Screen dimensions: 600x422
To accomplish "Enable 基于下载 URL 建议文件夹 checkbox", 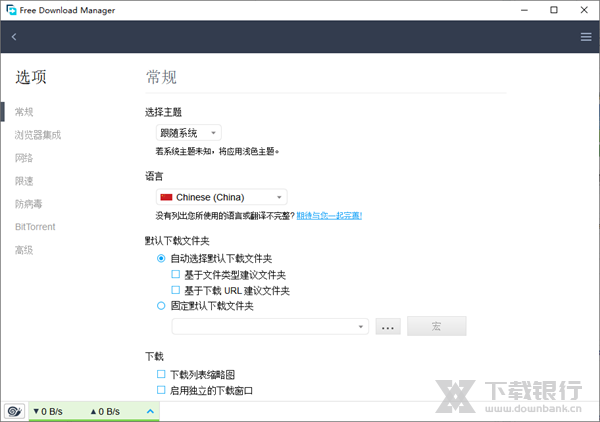I will [176, 290].
